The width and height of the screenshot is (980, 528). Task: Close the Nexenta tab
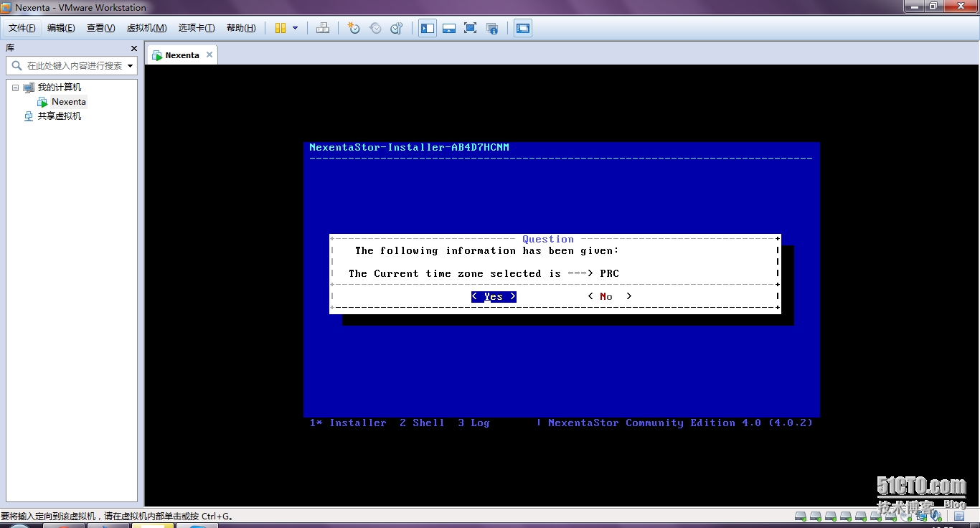coord(209,55)
